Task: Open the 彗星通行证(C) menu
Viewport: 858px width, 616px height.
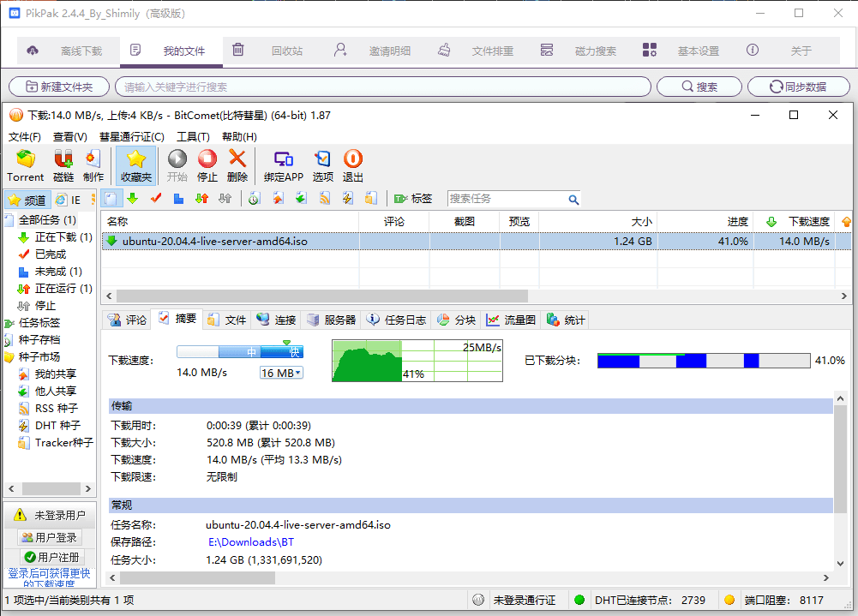Action: pyautogui.click(x=132, y=137)
